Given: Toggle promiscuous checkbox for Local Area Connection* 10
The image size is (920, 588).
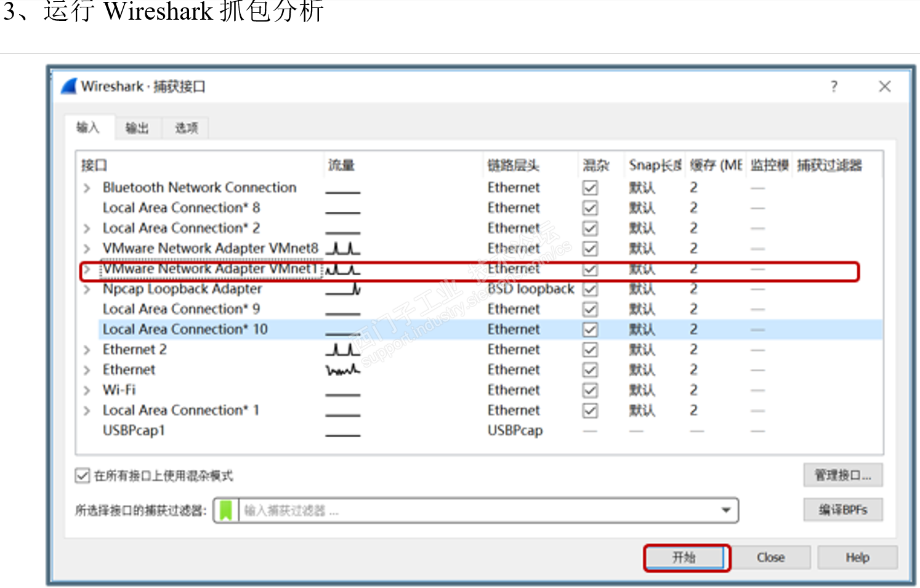Looking at the screenshot, I should 590,329.
